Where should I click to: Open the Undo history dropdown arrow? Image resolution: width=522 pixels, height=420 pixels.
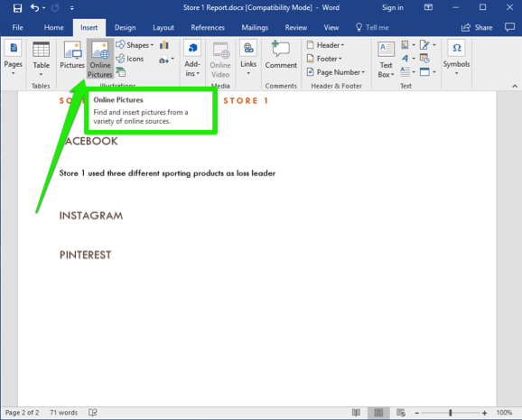coord(44,8)
